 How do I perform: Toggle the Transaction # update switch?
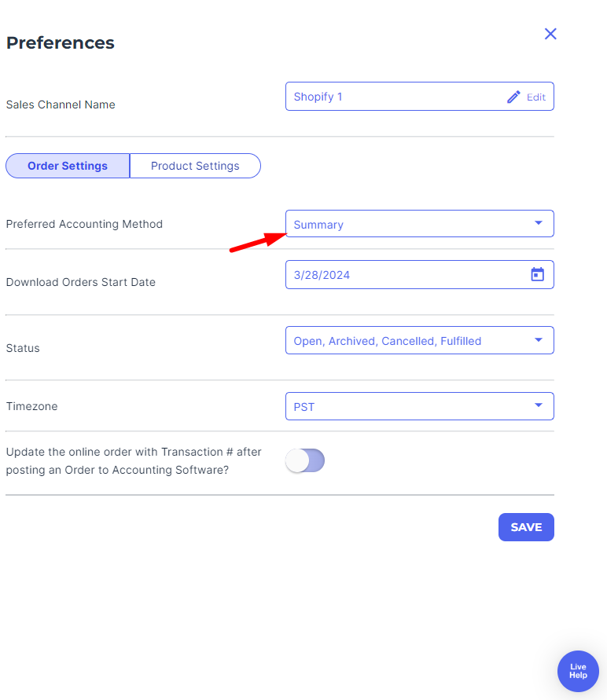[x=305, y=460]
